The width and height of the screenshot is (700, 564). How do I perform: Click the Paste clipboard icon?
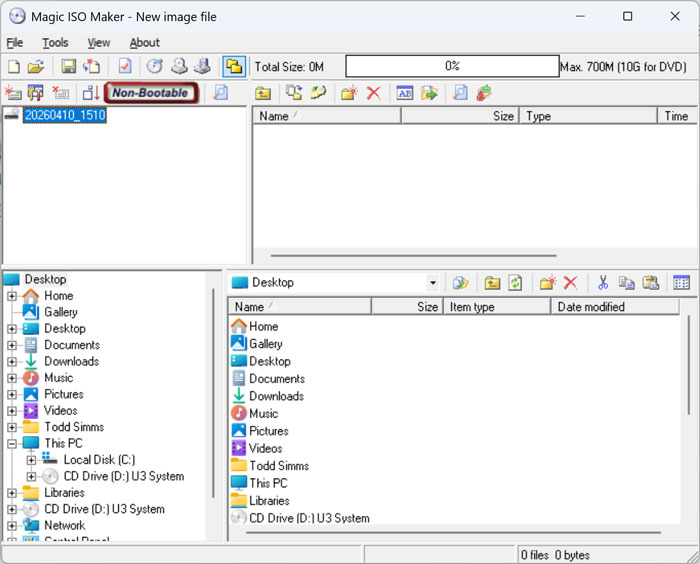pos(650,283)
